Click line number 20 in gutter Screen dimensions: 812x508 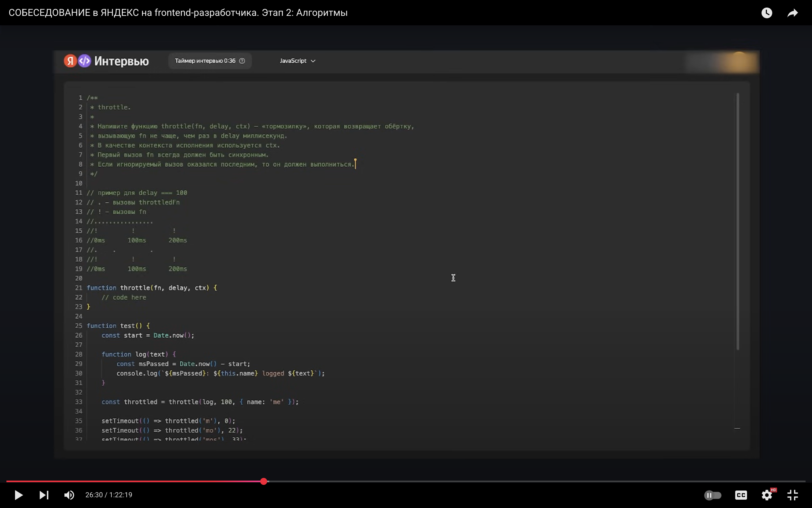tap(78, 278)
